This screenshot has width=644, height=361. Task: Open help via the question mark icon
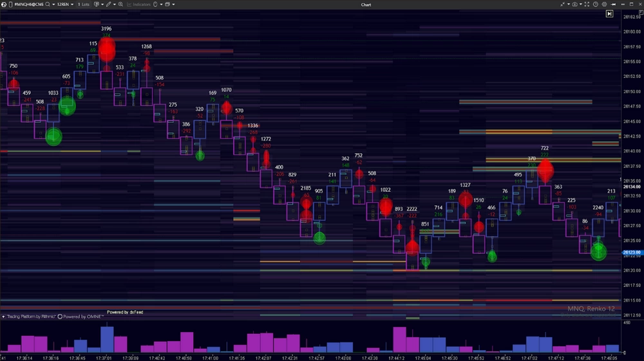click(x=596, y=4)
